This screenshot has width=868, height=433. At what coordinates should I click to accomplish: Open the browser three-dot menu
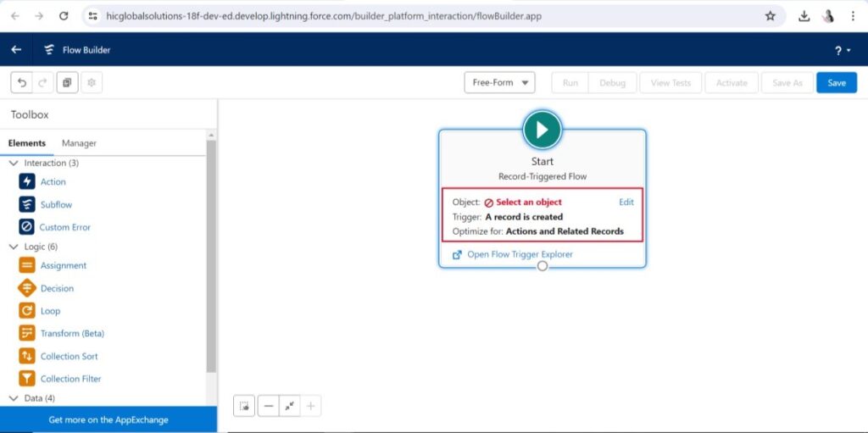click(853, 16)
